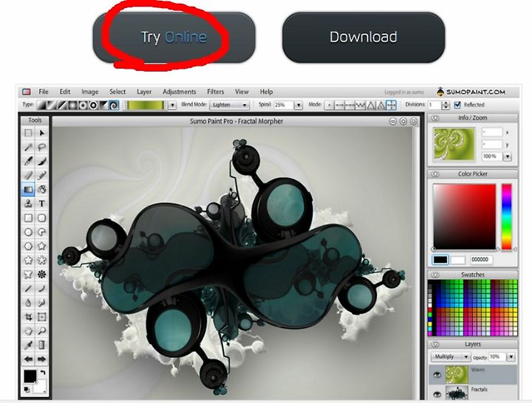The image size is (532, 403).
Task: Pick a color in the red gradient square
Action: coord(465,217)
